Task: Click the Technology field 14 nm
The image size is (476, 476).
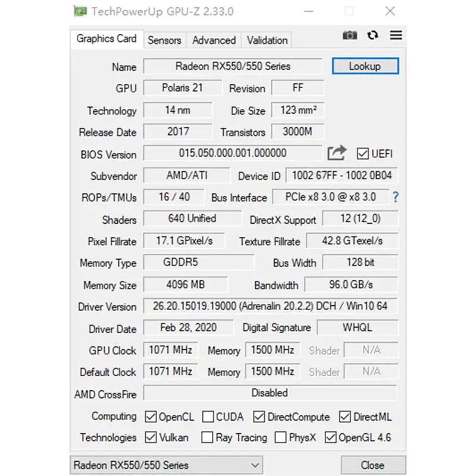Action: point(178,110)
